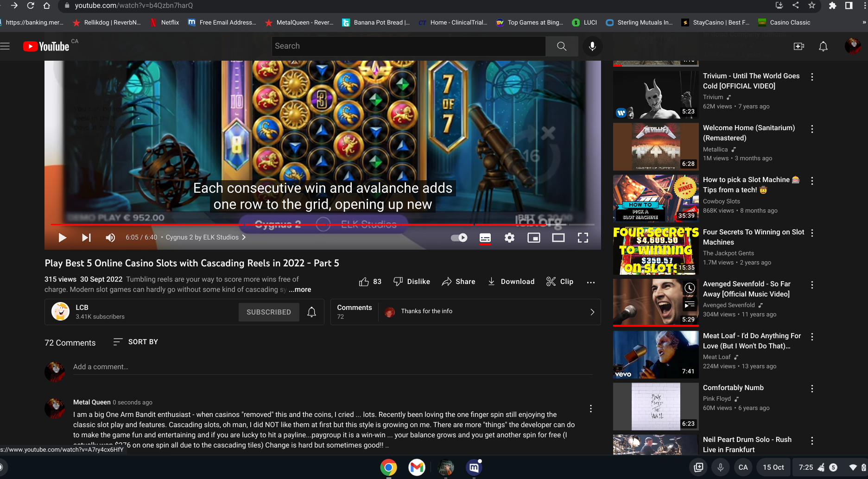This screenshot has width=868, height=479.
Task: Add Avenged Sevenfold video to queue
Action: point(690,304)
